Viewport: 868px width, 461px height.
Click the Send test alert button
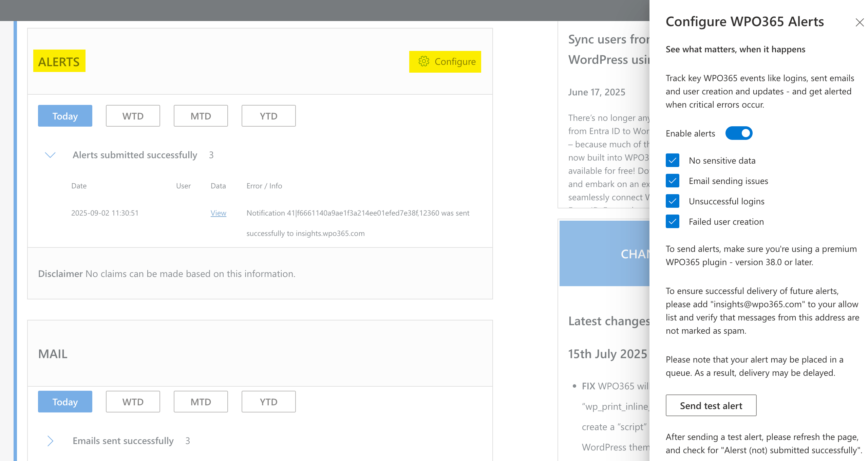(x=711, y=405)
